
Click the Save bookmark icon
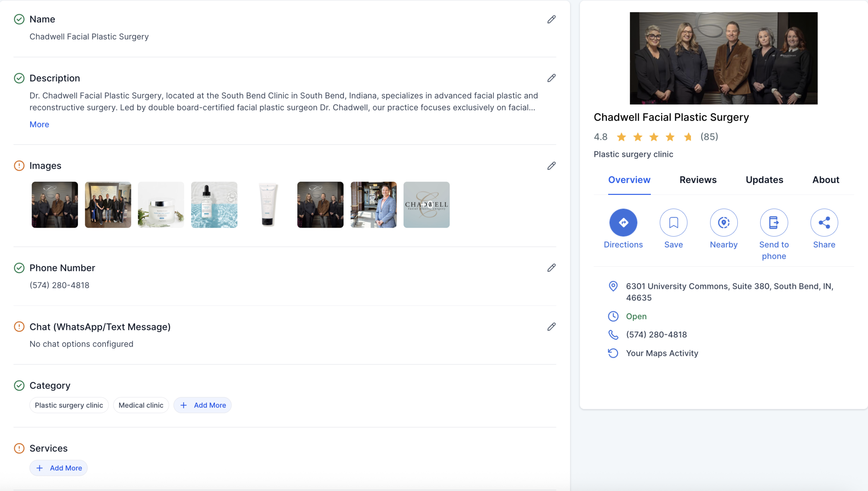click(x=673, y=223)
